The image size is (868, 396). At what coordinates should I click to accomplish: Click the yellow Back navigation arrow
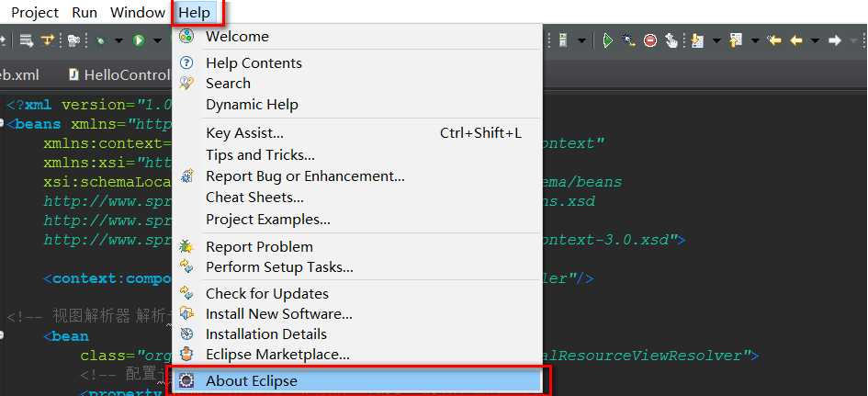point(796,40)
